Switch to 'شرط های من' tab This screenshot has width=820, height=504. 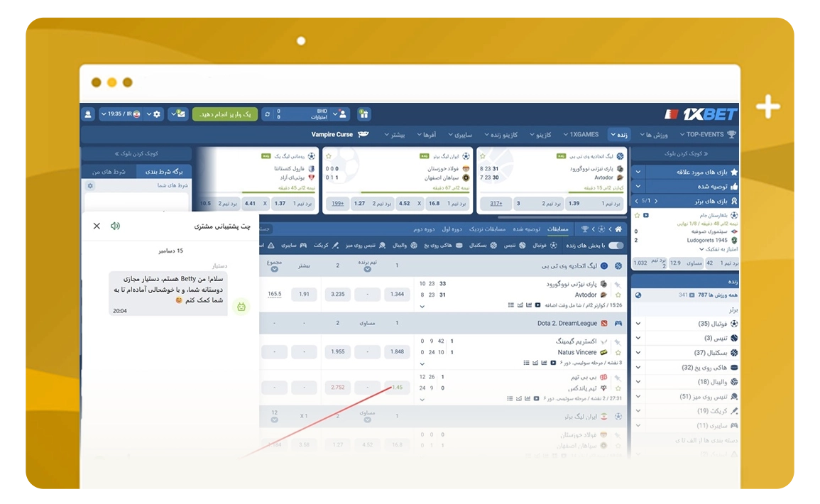click(109, 171)
